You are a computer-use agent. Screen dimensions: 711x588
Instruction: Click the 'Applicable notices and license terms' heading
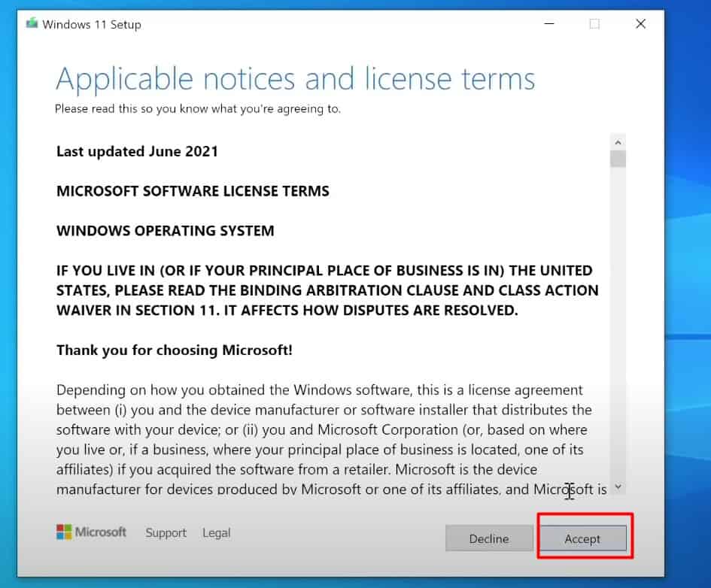pyautogui.click(x=296, y=78)
